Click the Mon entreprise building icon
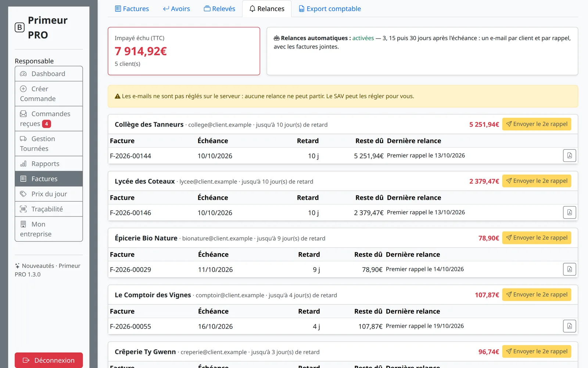Viewport: 588px width, 368px height. click(24, 224)
